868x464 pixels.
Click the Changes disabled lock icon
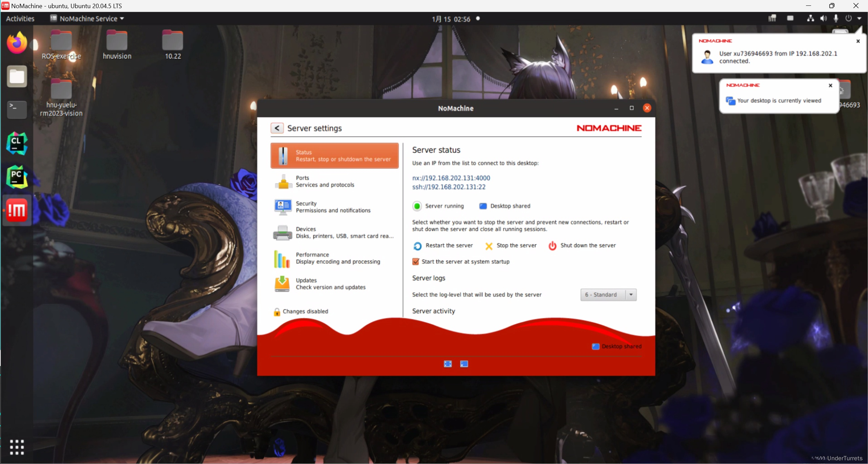277,312
